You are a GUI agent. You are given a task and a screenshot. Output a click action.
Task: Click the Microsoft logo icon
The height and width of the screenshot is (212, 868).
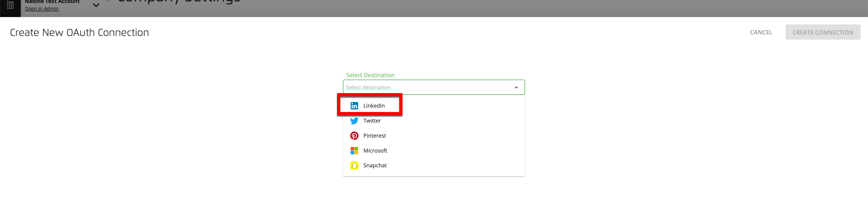[354, 150]
